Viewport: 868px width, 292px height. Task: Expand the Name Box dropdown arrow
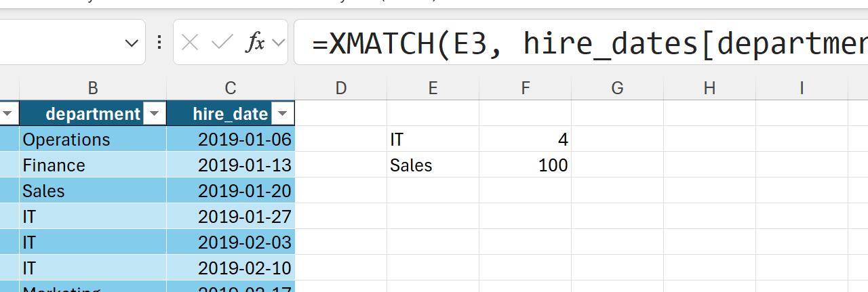coord(132,43)
